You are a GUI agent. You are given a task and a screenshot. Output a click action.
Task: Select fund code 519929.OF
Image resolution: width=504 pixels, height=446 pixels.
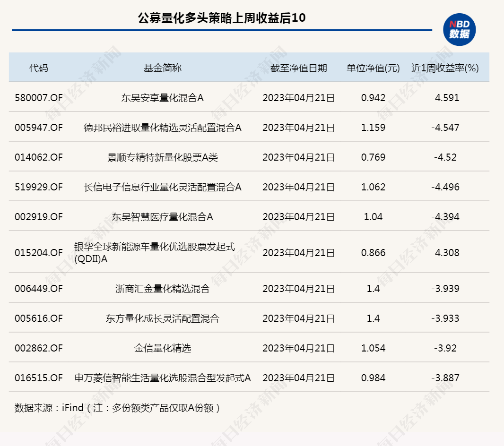pos(39,187)
